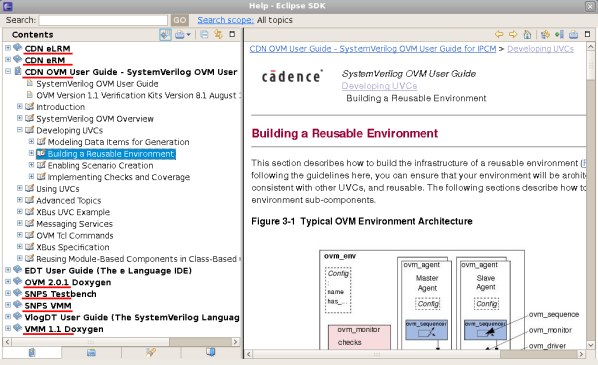This screenshot has height=365, width=598.
Task: Expand the VMM 1.1 Doxygen book
Action: 8,328
